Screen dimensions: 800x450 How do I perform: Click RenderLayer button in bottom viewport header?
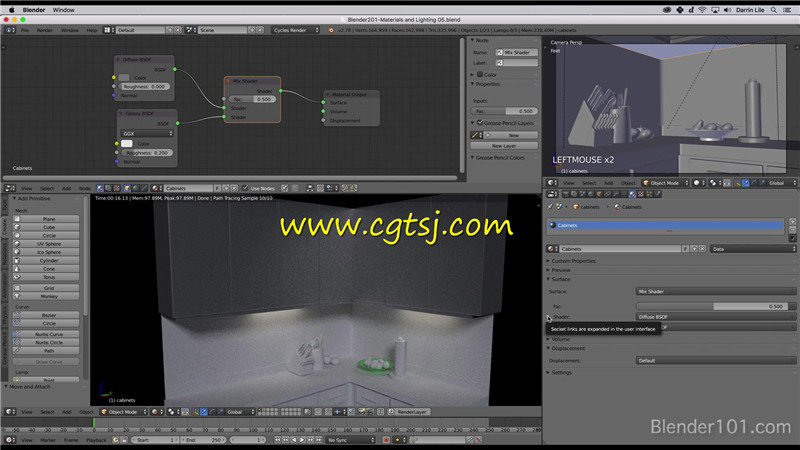pyautogui.click(x=409, y=412)
